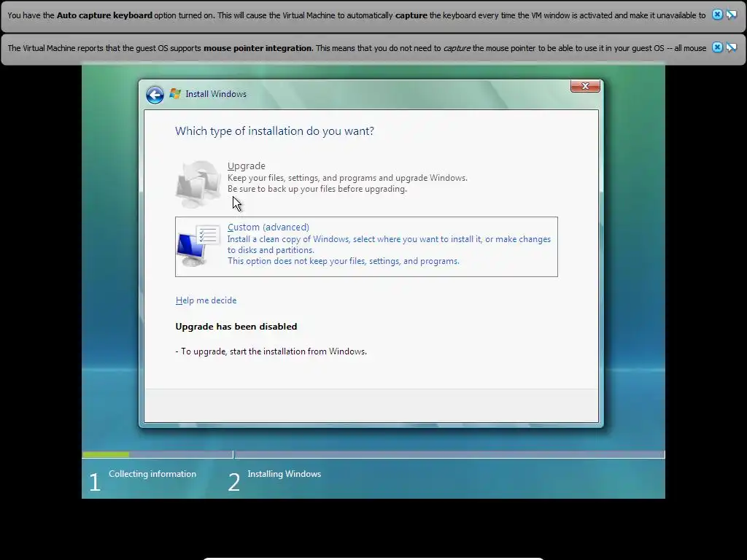Click the 'Which type of installation' heading
The height and width of the screenshot is (560, 747).
point(274,131)
